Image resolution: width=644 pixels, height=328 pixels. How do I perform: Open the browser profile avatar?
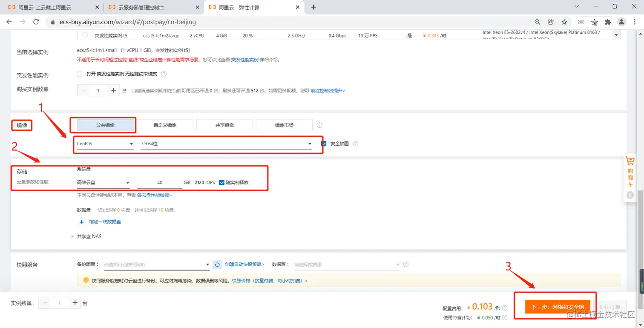622,22
